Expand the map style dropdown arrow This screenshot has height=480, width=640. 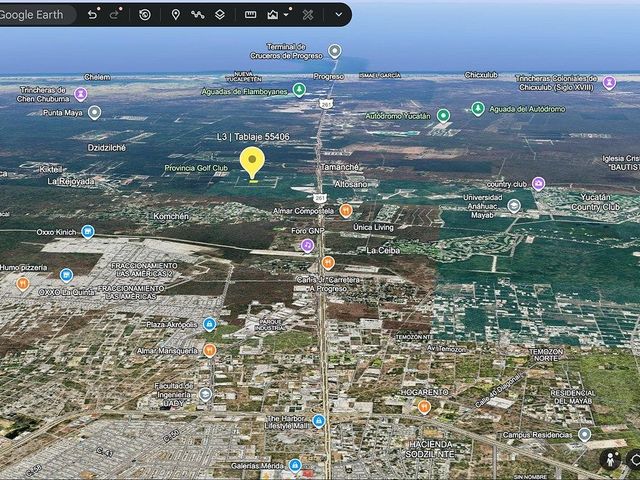click(x=286, y=15)
